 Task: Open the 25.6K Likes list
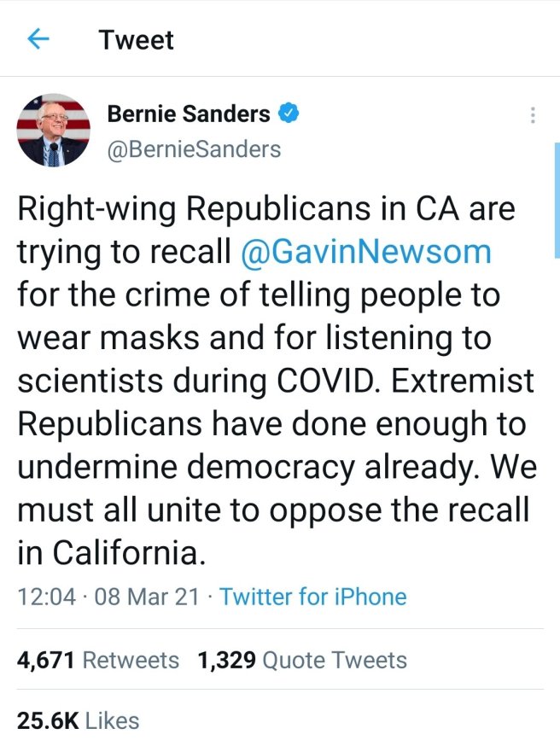click(78, 720)
